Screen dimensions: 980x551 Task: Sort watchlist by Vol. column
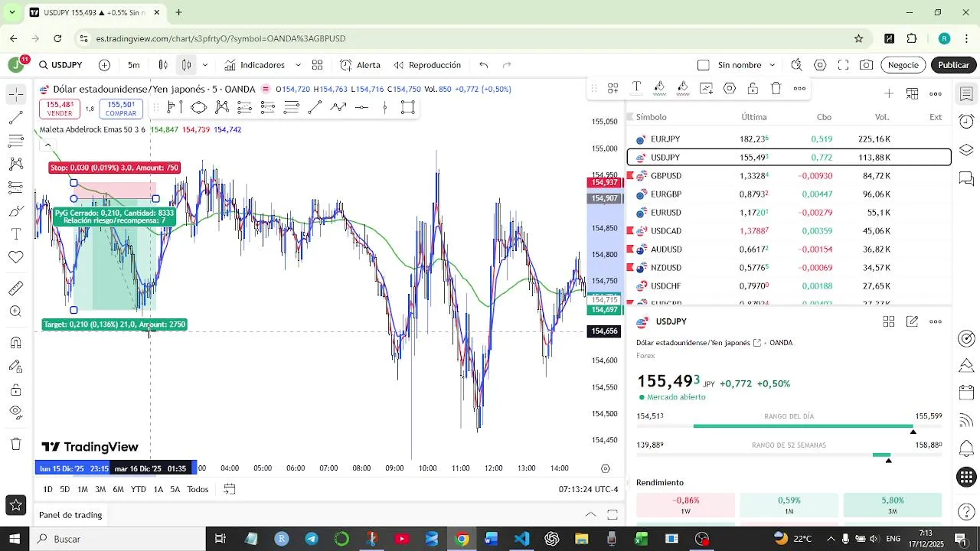point(882,117)
